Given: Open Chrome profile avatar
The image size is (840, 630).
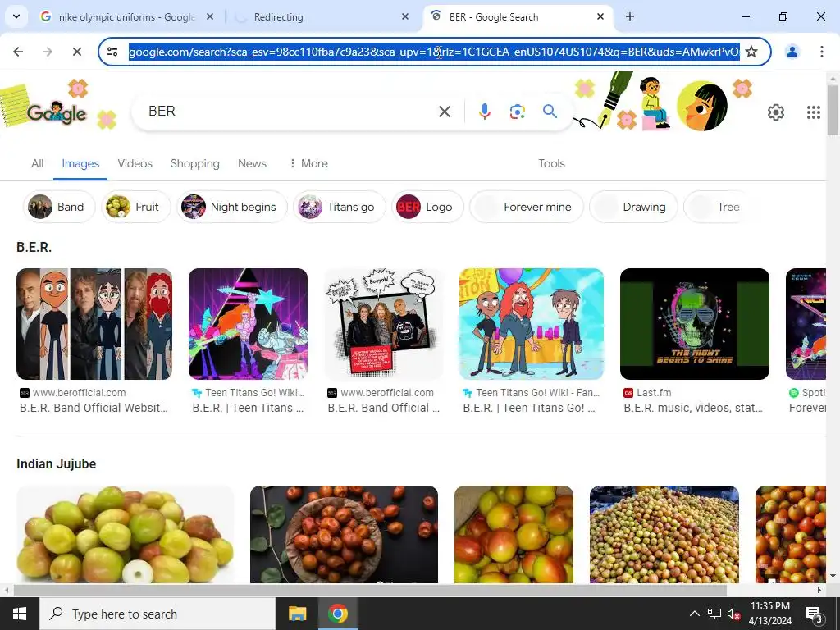Looking at the screenshot, I should point(792,52).
